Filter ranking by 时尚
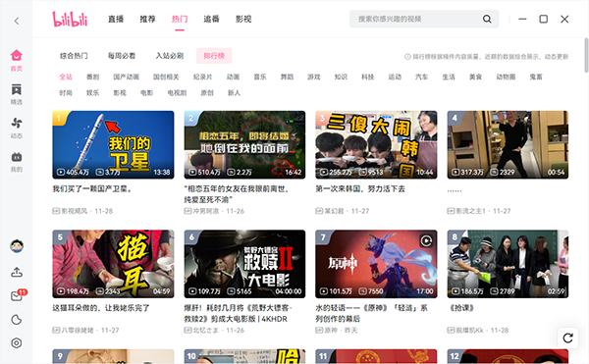 tap(66, 92)
